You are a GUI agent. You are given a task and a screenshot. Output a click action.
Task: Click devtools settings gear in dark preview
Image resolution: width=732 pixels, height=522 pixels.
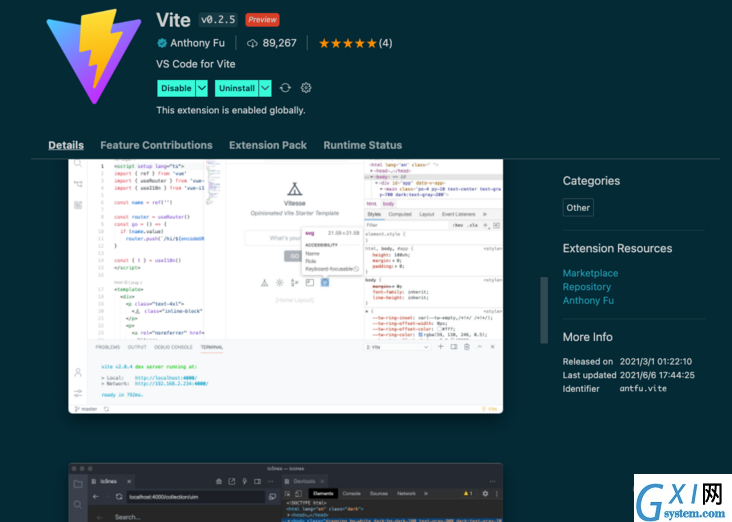485,494
